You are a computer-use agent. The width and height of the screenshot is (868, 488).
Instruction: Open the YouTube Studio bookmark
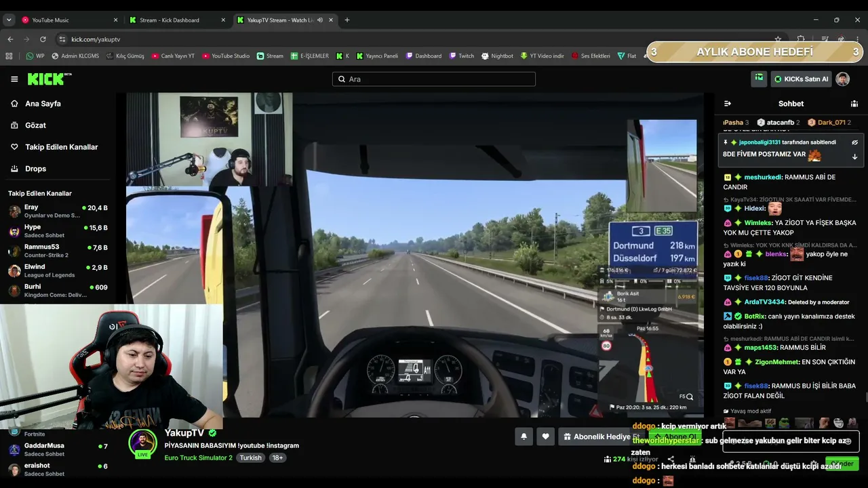point(226,56)
